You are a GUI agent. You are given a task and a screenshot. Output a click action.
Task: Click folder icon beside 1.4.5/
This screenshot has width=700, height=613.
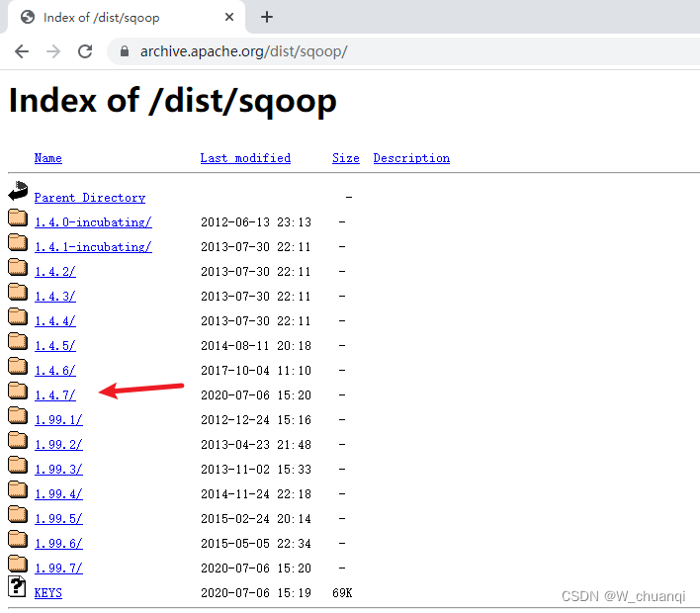[x=18, y=341]
